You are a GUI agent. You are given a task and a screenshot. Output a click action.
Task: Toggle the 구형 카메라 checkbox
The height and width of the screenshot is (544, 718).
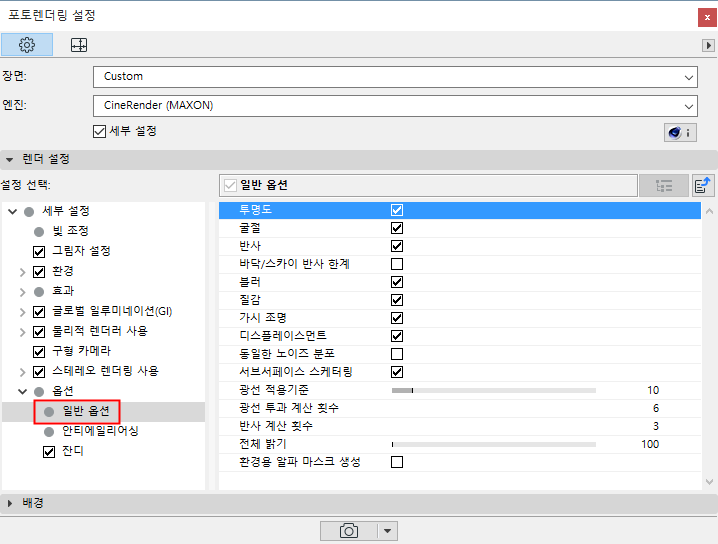(39, 352)
